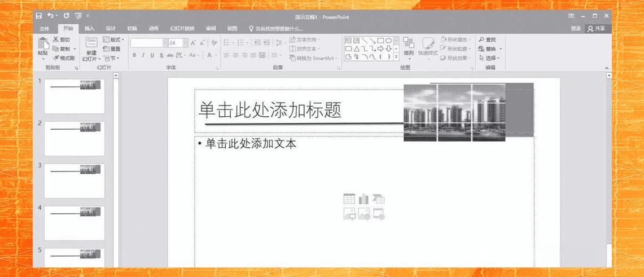The height and width of the screenshot is (277, 644).
Task: Open the Layout (版式) dropdown
Action: pyautogui.click(x=113, y=39)
